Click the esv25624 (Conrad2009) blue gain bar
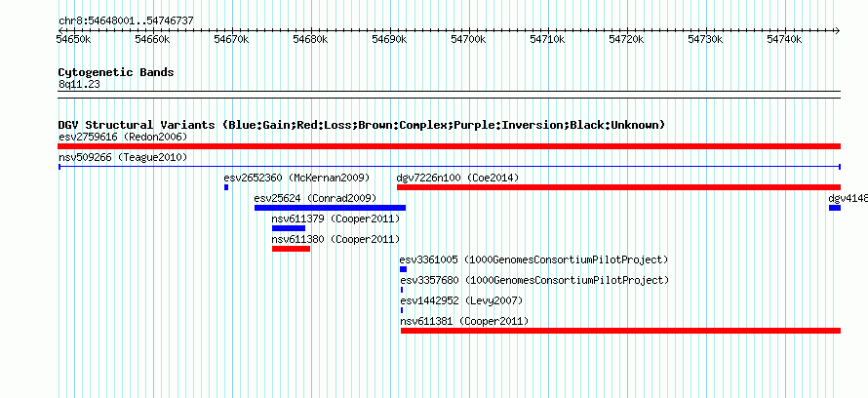868x398 pixels. tap(330, 208)
